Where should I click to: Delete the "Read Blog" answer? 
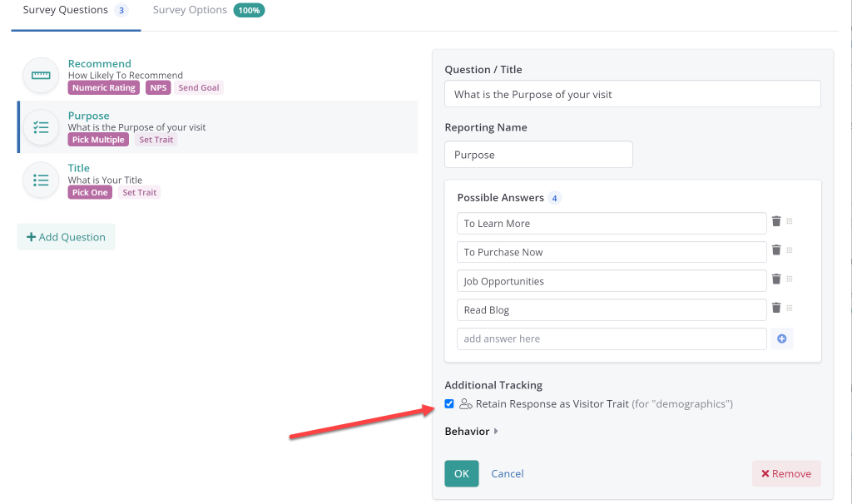coord(776,309)
